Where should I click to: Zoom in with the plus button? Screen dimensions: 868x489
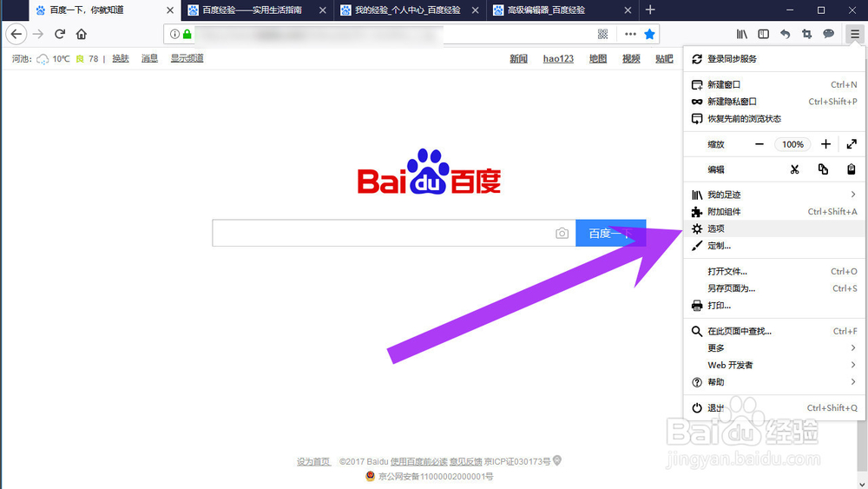[825, 144]
